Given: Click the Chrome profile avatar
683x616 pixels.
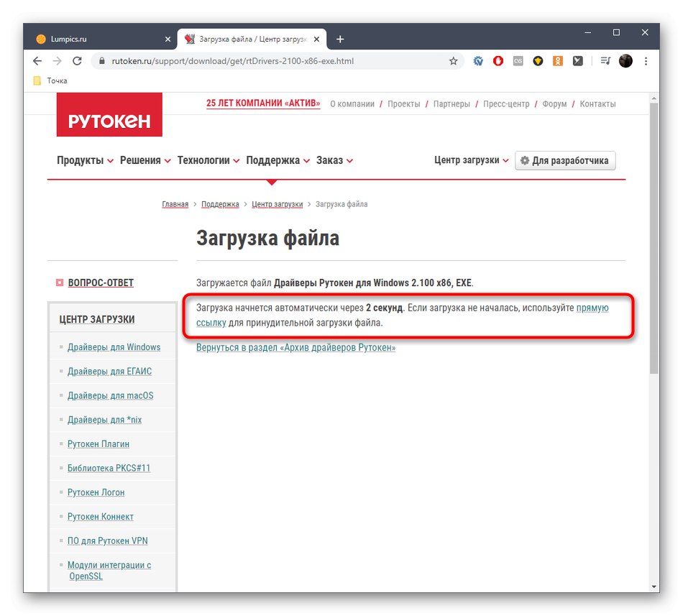Looking at the screenshot, I should click(x=625, y=61).
